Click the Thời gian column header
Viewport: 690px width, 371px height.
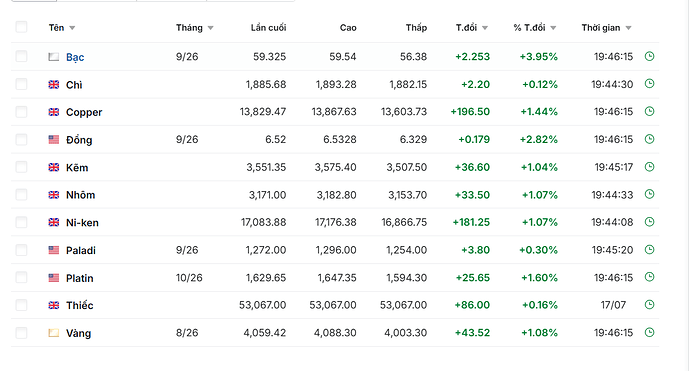click(x=601, y=28)
